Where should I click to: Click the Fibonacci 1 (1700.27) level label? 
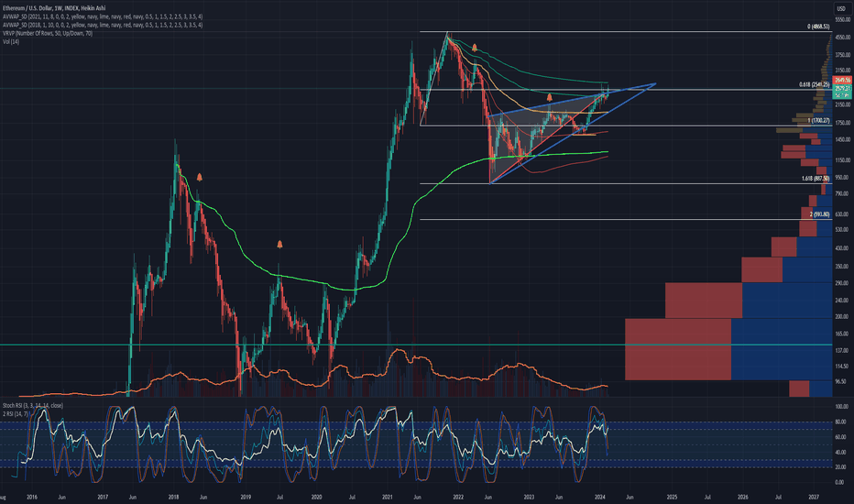[x=818, y=120]
